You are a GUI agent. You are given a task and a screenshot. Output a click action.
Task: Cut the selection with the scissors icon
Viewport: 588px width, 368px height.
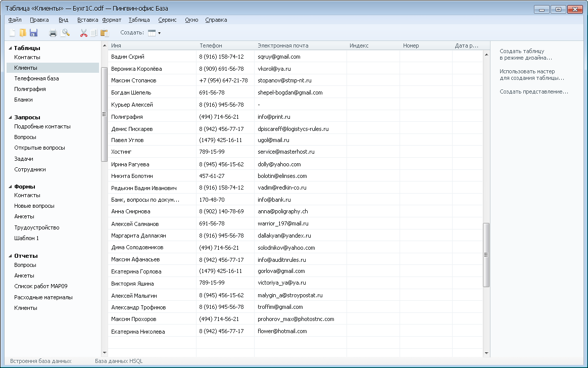84,33
